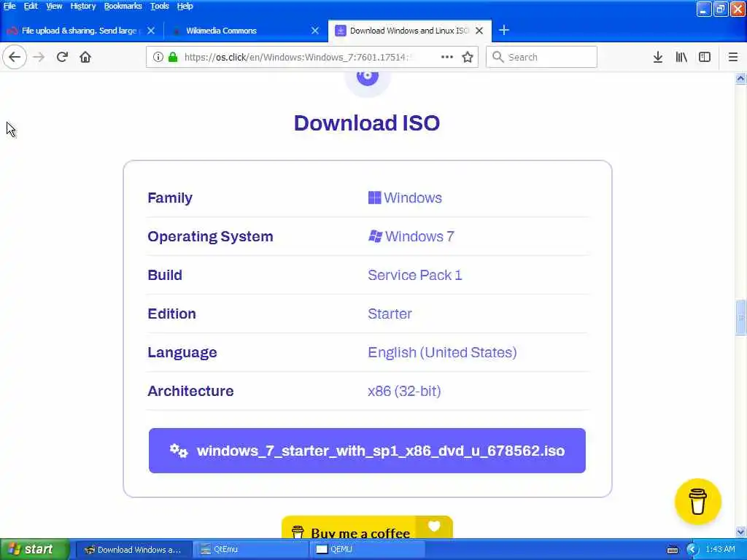Click the green secure connection padlock
Image resolution: width=747 pixels, height=560 pixels.
tap(173, 57)
